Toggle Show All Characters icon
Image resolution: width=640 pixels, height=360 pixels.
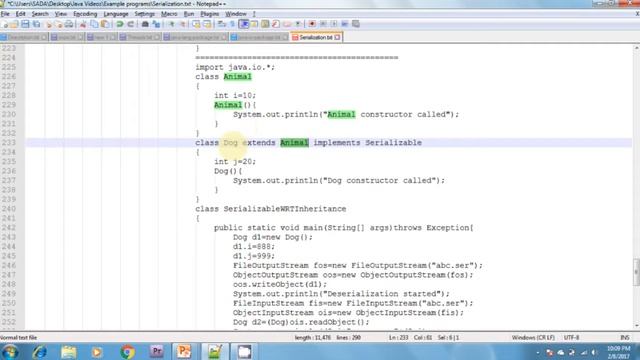(233, 24)
